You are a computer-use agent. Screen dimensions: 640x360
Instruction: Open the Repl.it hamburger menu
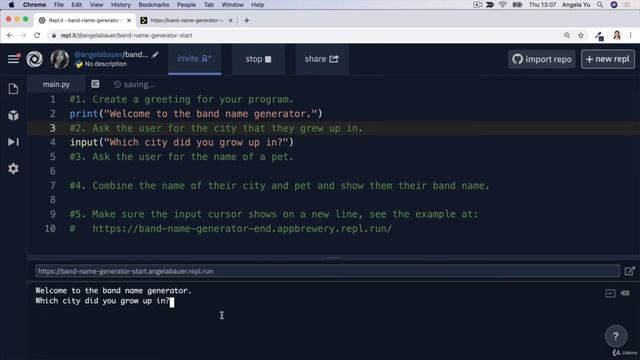tap(13, 59)
